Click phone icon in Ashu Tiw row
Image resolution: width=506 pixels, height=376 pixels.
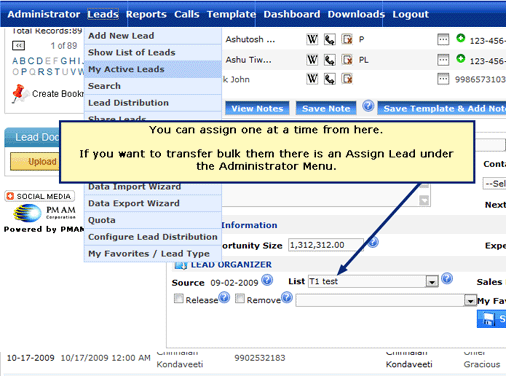(x=330, y=60)
